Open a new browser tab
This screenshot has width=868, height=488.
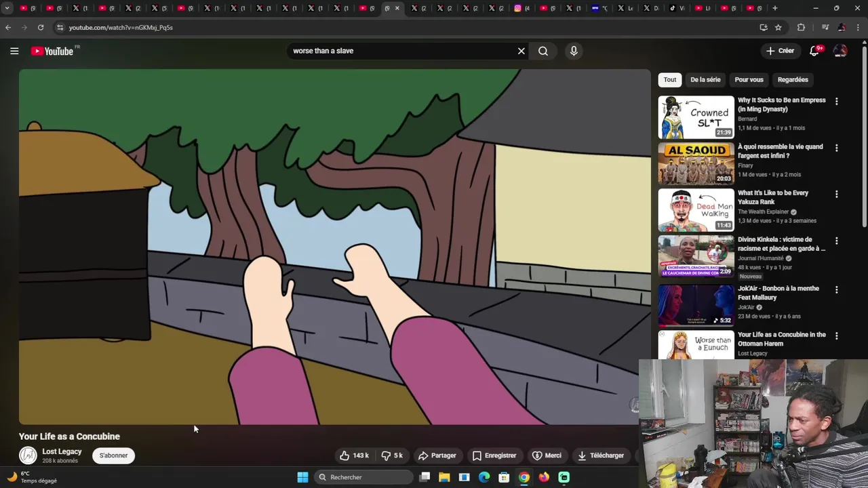coord(775,8)
